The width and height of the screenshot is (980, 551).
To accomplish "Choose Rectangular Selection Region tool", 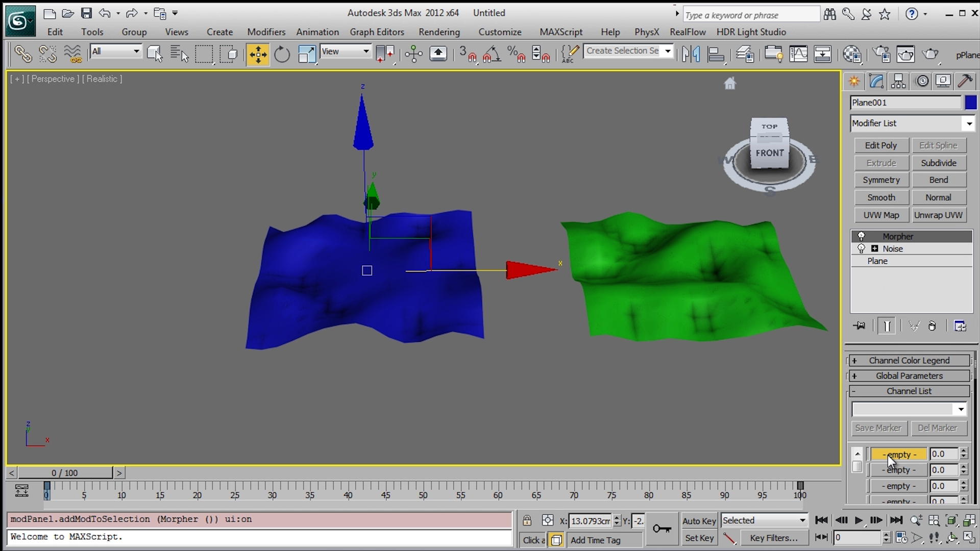I will pyautogui.click(x=204, y=54).
